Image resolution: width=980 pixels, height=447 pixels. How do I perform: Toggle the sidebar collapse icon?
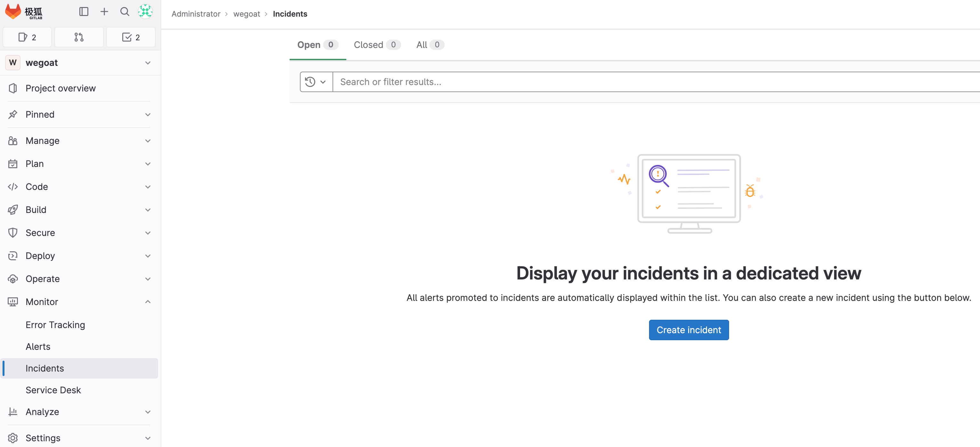84,12
